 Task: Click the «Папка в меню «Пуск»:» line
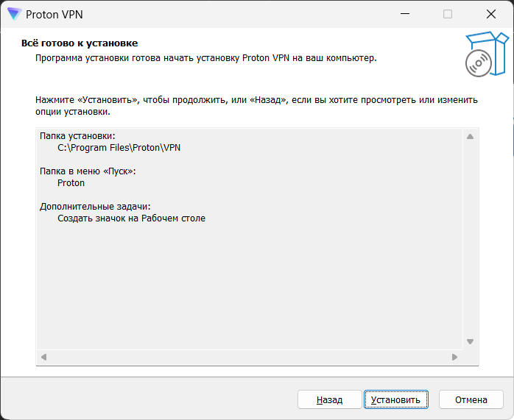pyautogui.click(x=88, y=171)
